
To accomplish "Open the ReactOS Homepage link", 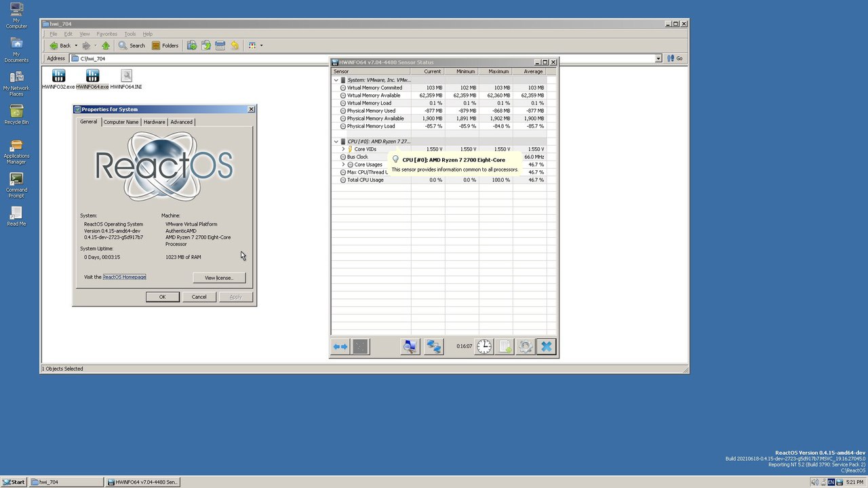I will (x=124, y=277).
